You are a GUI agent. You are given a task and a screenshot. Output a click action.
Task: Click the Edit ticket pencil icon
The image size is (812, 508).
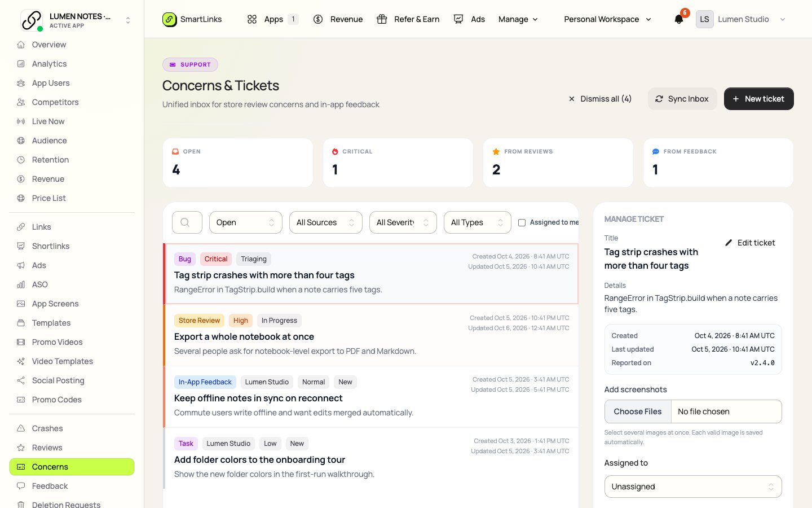pyautogui.click(x=729, y=243)
